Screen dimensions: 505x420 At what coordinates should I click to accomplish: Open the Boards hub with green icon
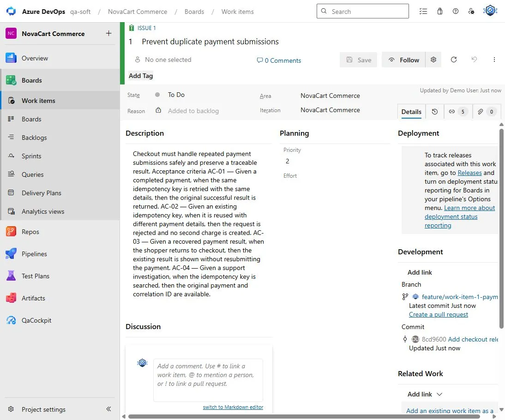pyautogui.click(x=60, y=80)
